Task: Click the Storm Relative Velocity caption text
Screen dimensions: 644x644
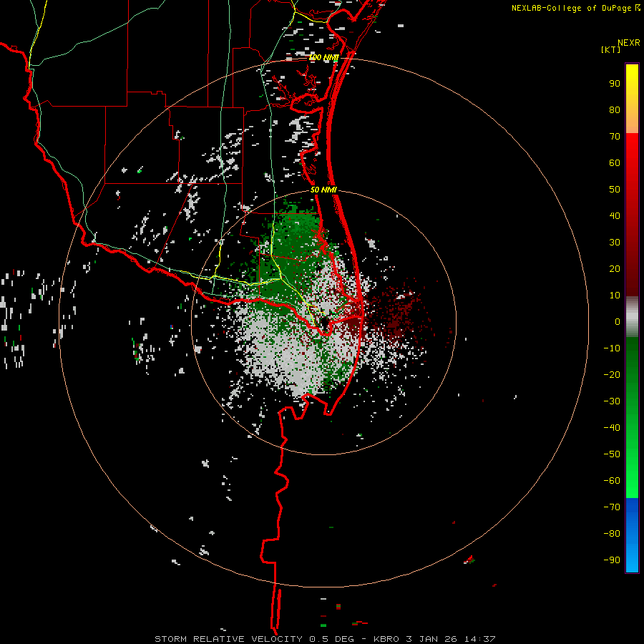Action: pyautogui.click(x=325, y=639)
